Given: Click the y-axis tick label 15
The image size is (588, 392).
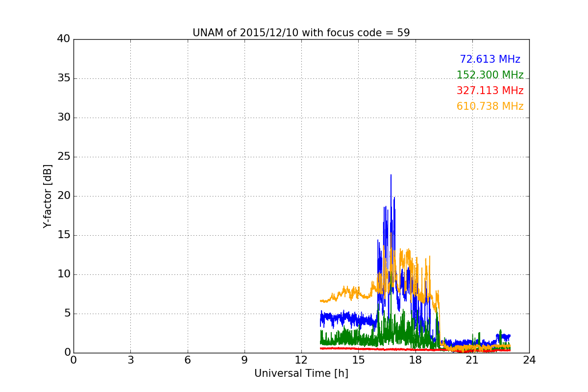Looking at the screenshot, I should tap(64, 235).
